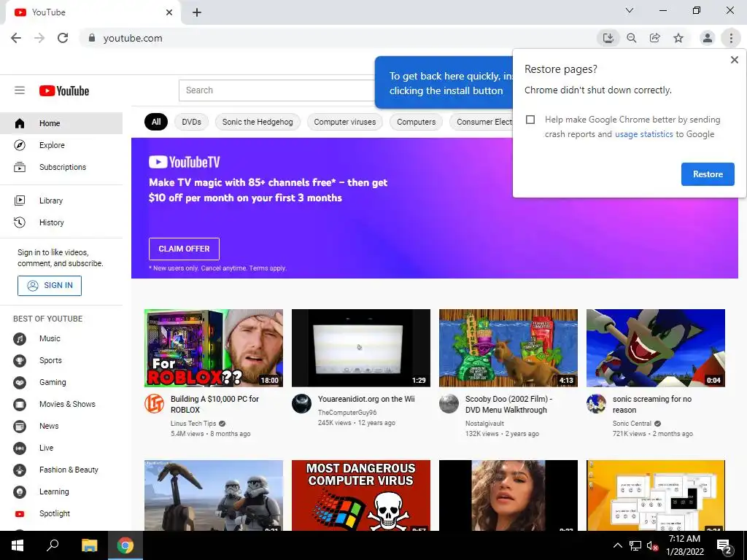Open File Explorer from the taskbar

tap(89, 545)
